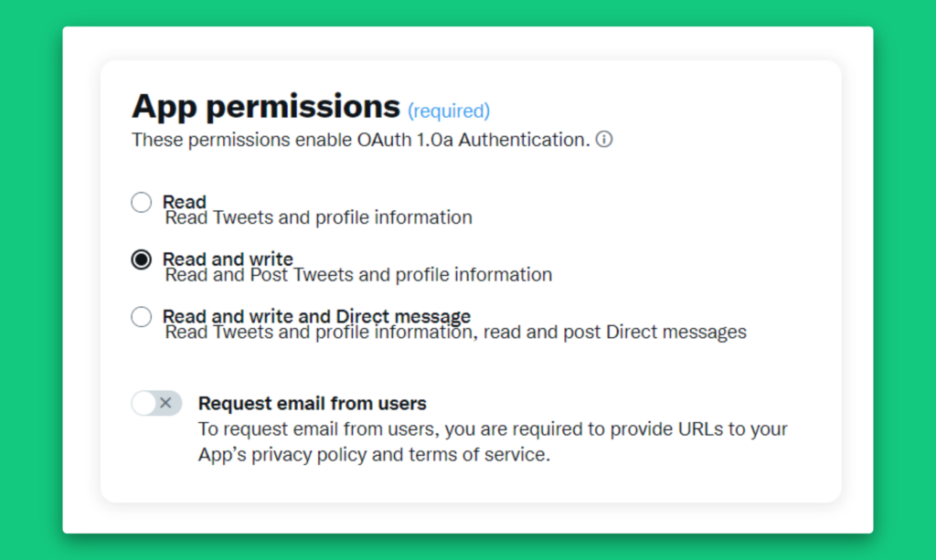
Task: Click the blue "(required)" text
Action: click(x=449, y=111)
